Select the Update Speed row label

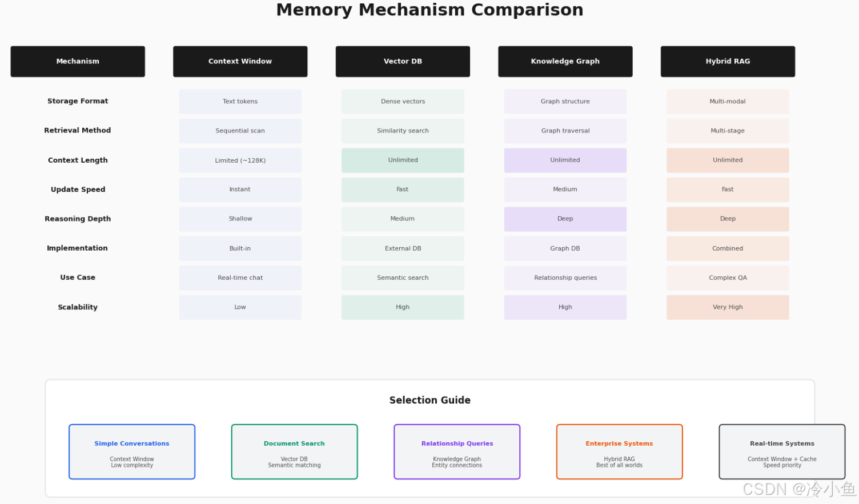click(x=78, y=189)
